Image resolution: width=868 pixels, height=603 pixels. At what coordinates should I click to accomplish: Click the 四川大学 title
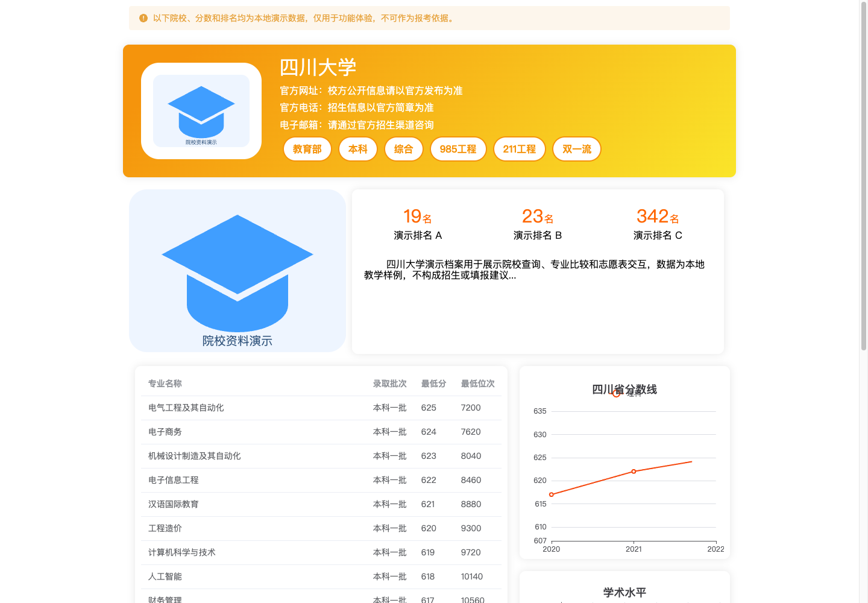click(318, 67)
